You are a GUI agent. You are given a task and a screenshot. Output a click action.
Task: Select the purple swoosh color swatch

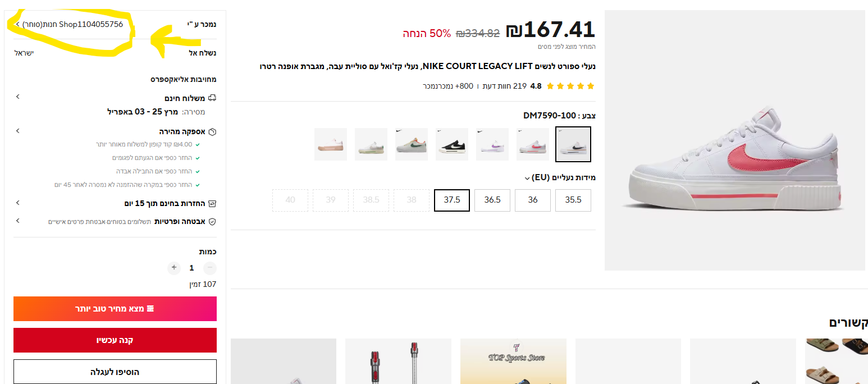tap(492, 144)
